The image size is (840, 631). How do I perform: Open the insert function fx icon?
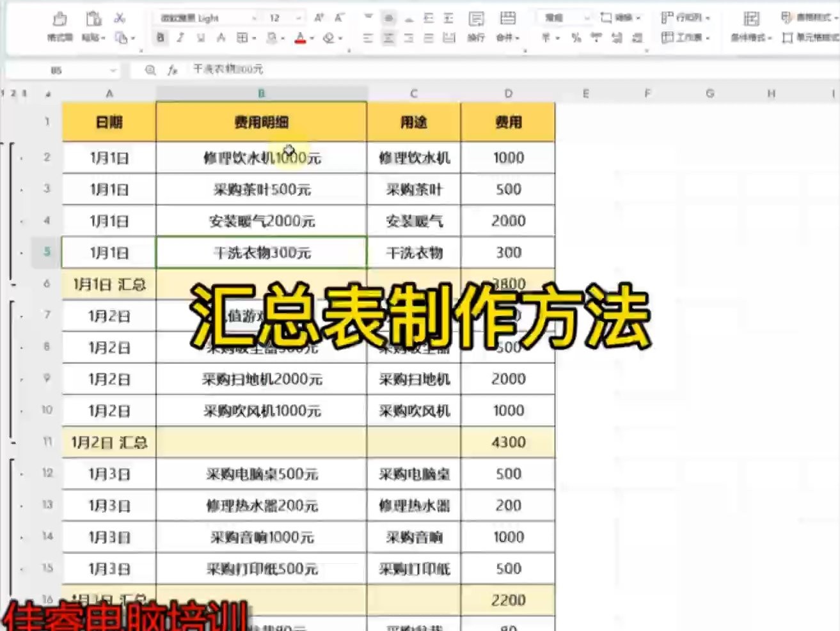coord(172,70)
